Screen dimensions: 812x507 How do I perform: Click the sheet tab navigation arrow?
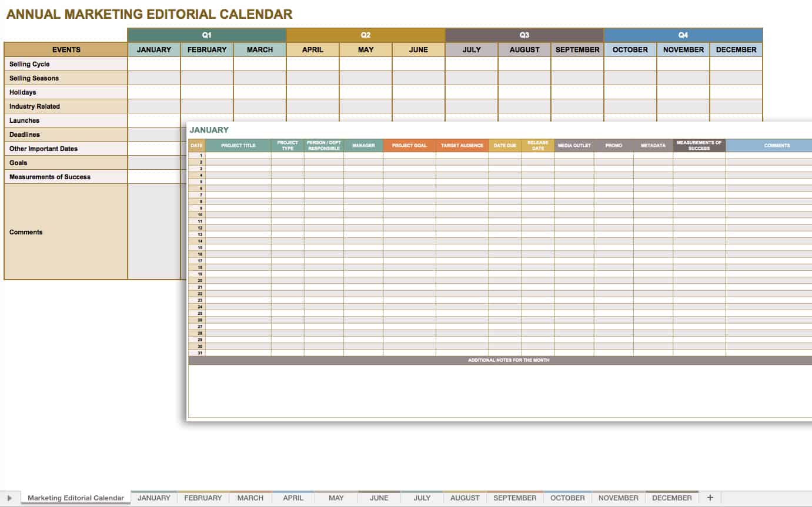point(9,498)
